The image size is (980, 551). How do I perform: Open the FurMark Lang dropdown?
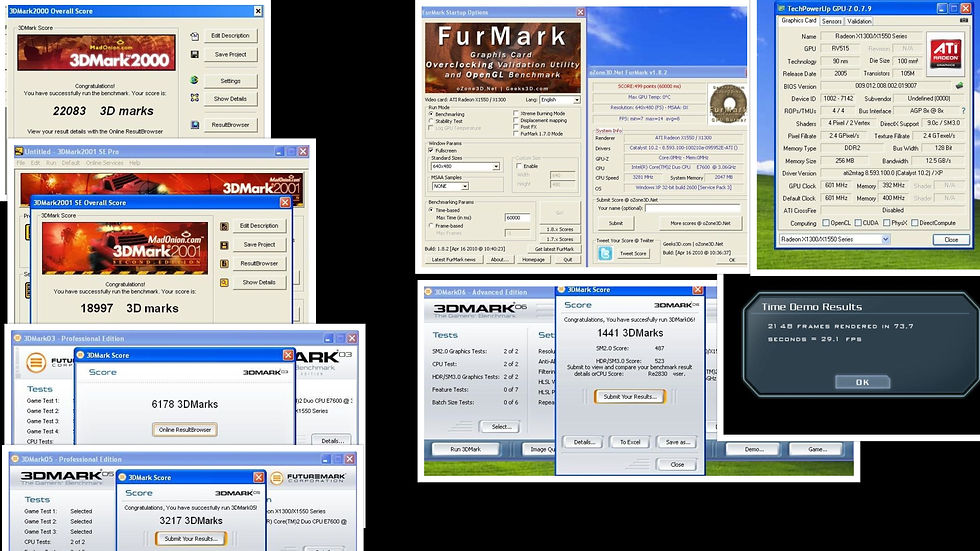[559, 100]
